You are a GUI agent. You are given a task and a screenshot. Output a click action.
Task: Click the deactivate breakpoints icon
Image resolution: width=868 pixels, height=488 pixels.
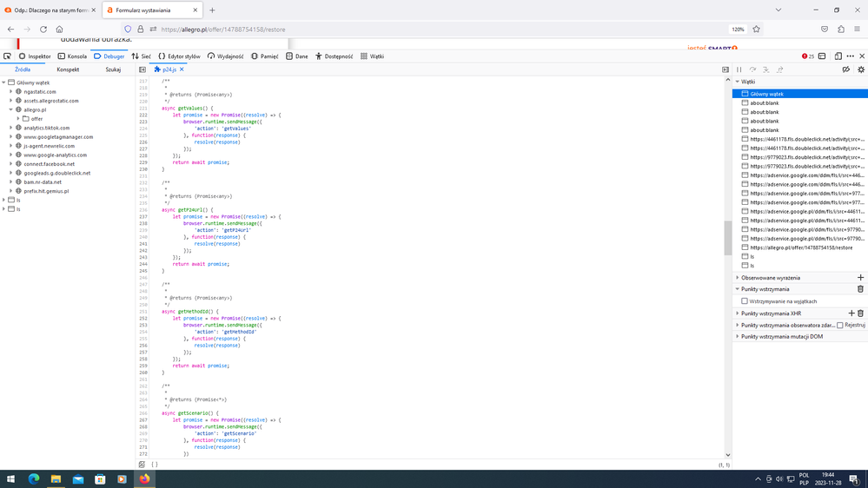click(x=845, y=69)
